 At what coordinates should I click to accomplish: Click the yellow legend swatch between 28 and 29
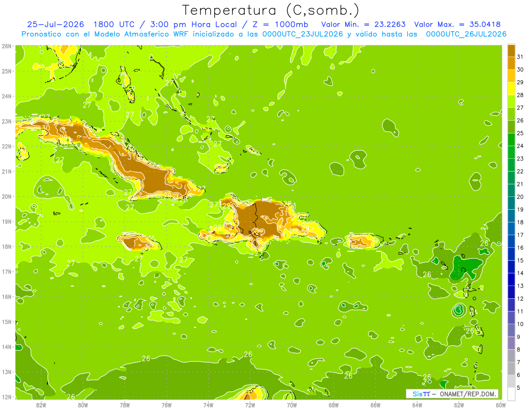511,89
